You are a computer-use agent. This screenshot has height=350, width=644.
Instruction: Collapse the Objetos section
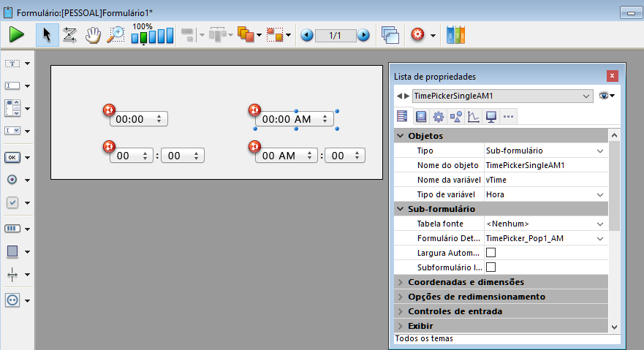click(x=400, y=136)
